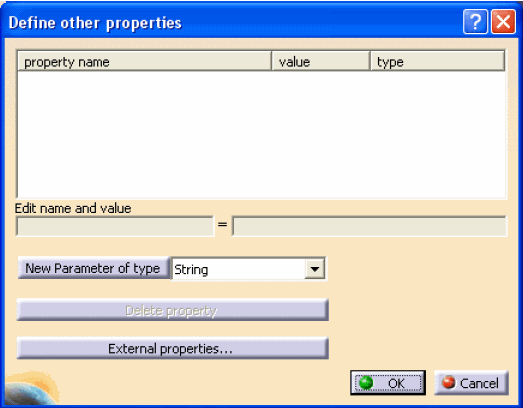Click the globe graphic in the dialog corner
The height and width of the screenshot is (408, 523).
[30, 389]
